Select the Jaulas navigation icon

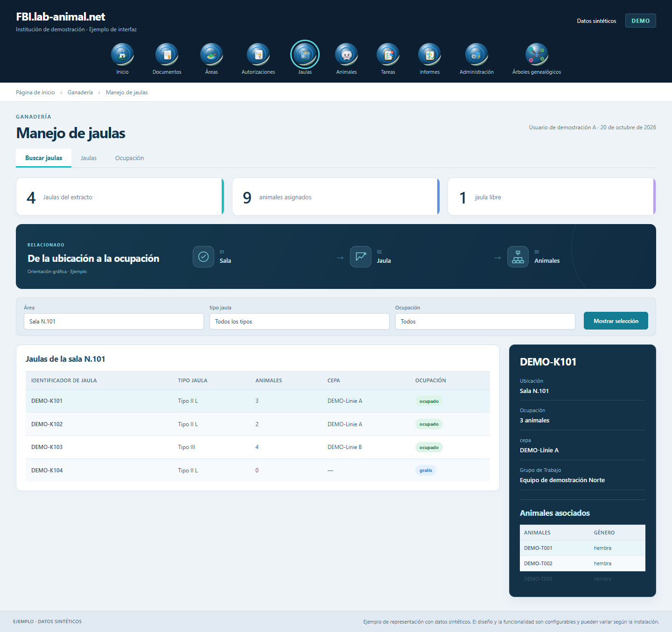click(x=305, y=55)
